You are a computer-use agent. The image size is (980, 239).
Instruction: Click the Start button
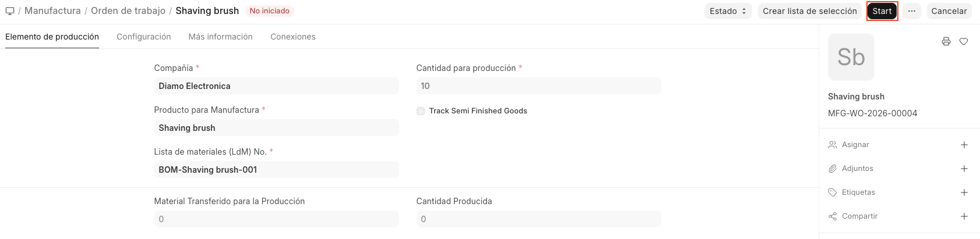[882, 11]
